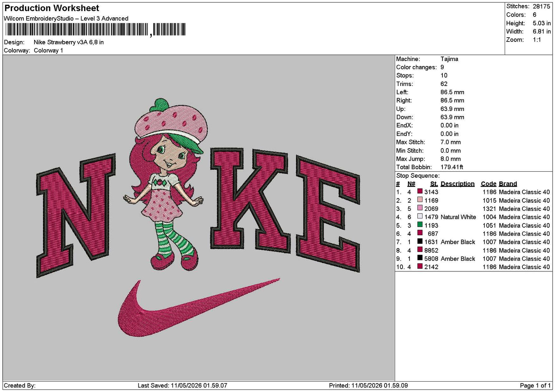Click the Machine value 'Tajima'
The width and height of the screenshot is (555, 392).
(449, 59)
